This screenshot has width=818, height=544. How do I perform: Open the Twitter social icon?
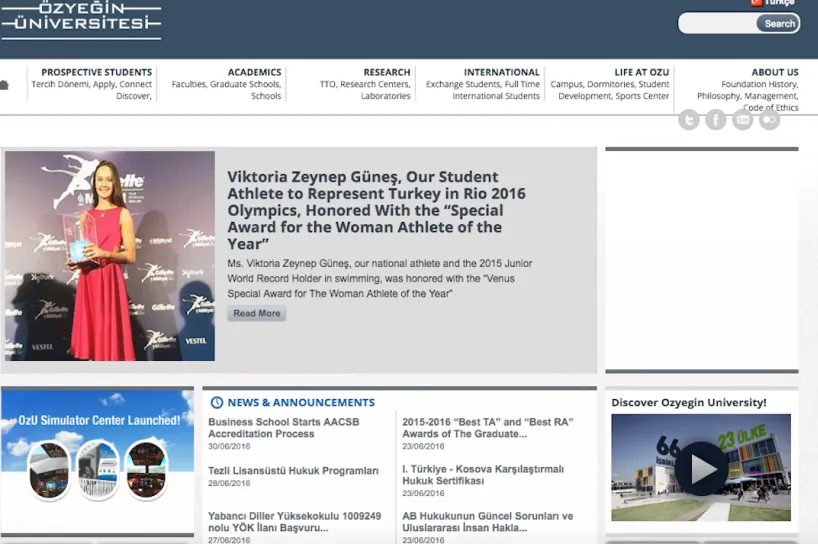689,120
